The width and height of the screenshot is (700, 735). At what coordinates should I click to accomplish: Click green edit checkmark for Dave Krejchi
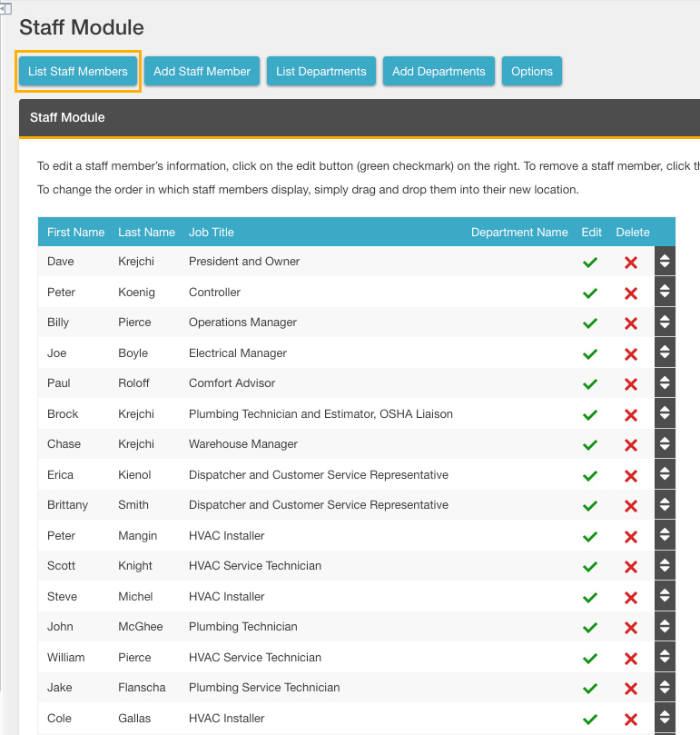590,263
